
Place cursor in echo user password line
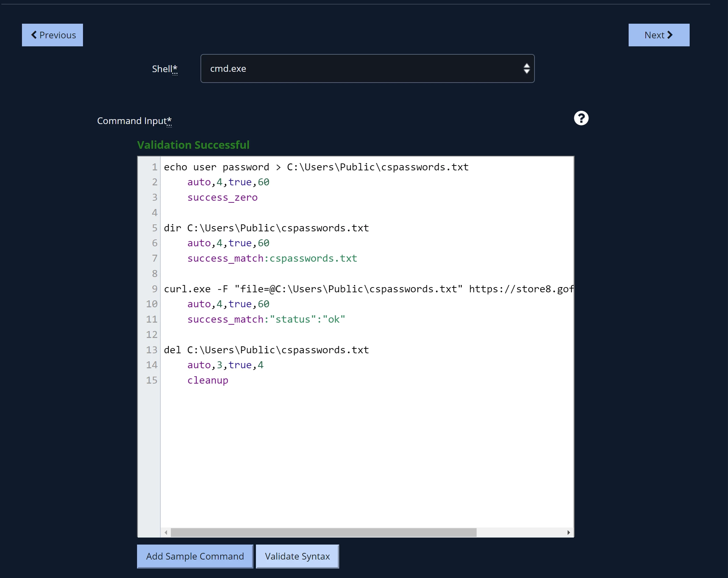[x=316, y=167]
